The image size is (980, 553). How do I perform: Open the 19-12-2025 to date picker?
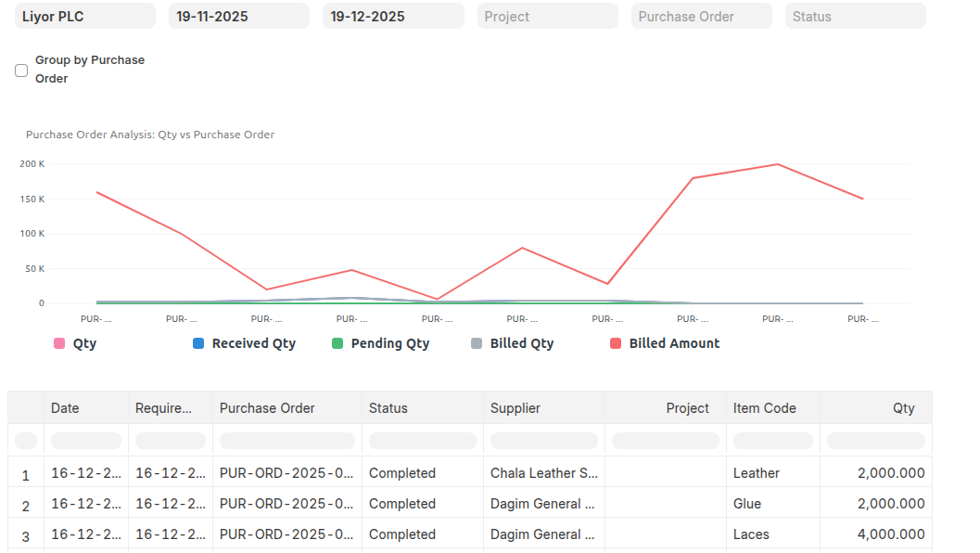tap(393, 17)
